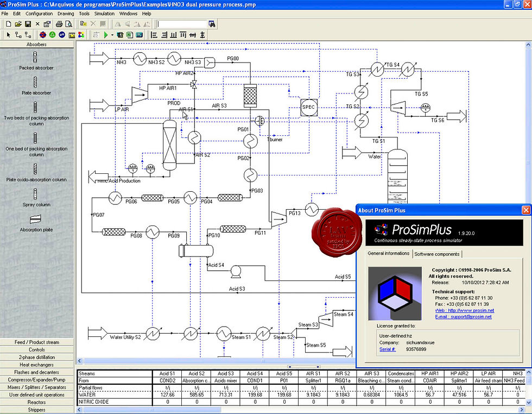
Task: Show print preview of the flowsheet
Action: [x=68, y=24]
